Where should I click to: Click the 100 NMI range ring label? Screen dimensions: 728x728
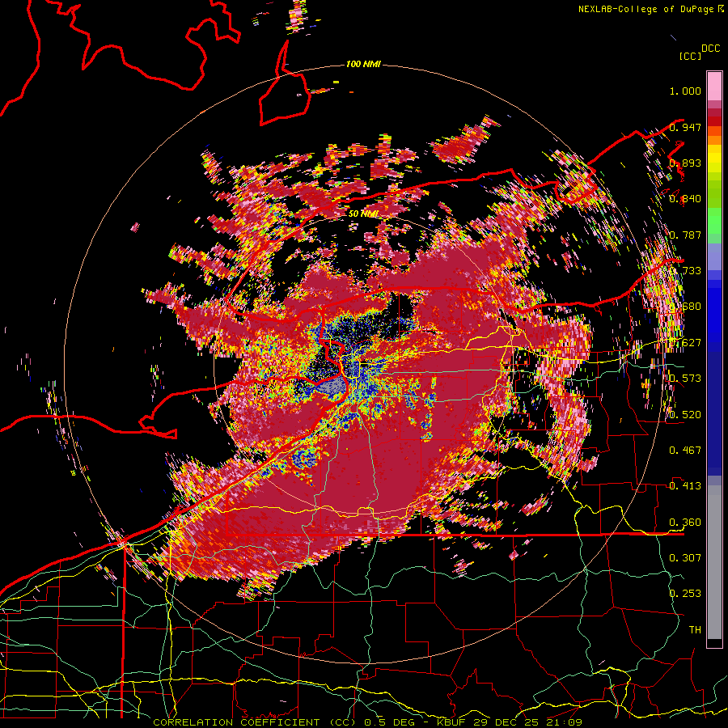(363, 64)
